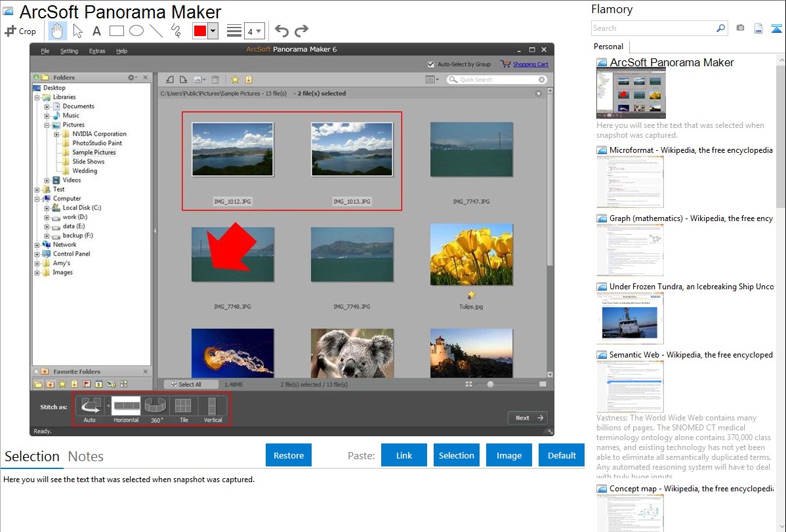Choose 360° stitch mode

point(156,409)
